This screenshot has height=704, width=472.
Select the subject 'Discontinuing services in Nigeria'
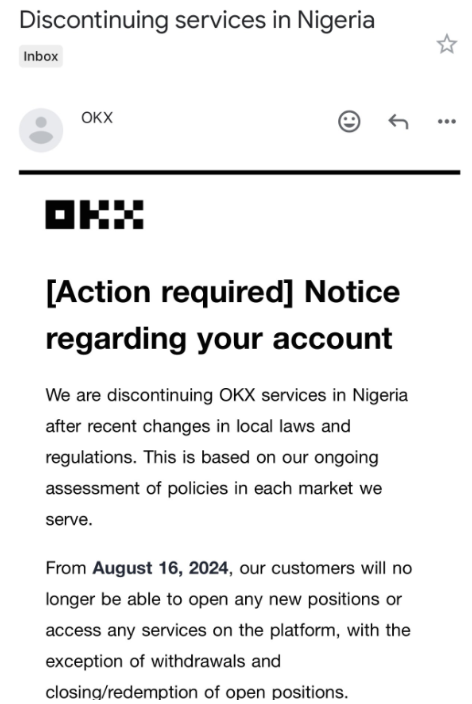pyautogui.click(x=197, y=21)
